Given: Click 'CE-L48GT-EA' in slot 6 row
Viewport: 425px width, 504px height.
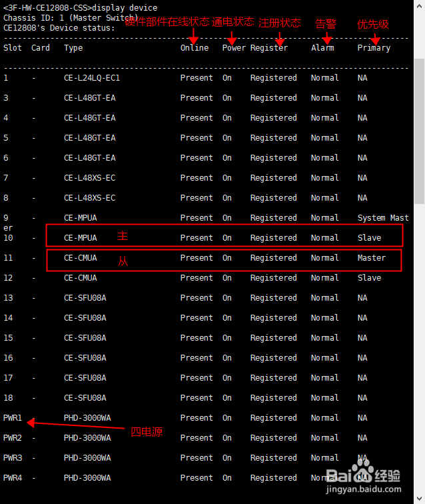Looking at the screenshot, I should pos(90,158).
